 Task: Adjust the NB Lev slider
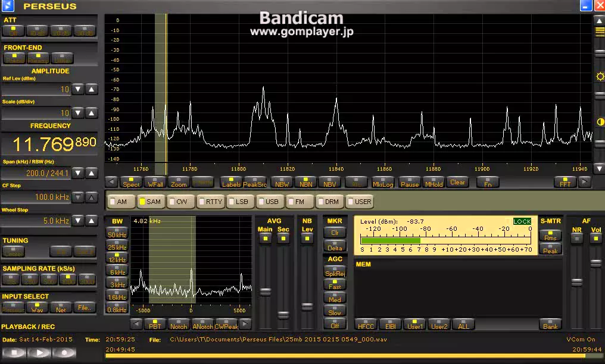pyautogui.click(x=307, y=307)
